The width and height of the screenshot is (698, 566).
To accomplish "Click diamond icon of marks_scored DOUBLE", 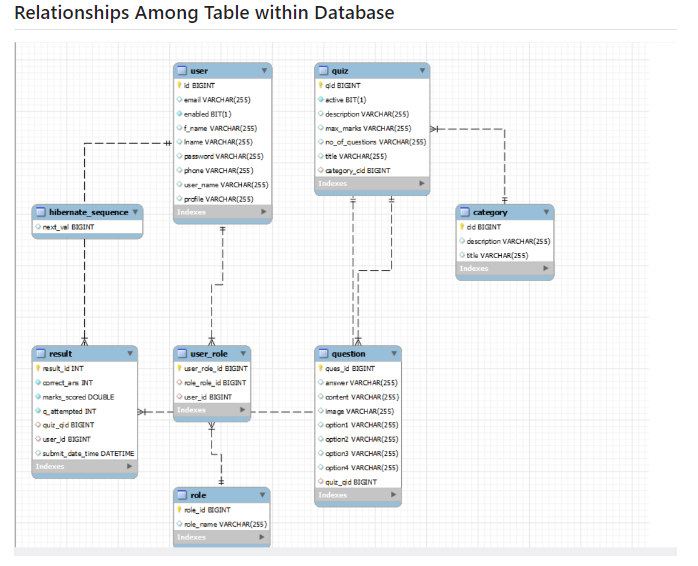I will click(38, 396).
